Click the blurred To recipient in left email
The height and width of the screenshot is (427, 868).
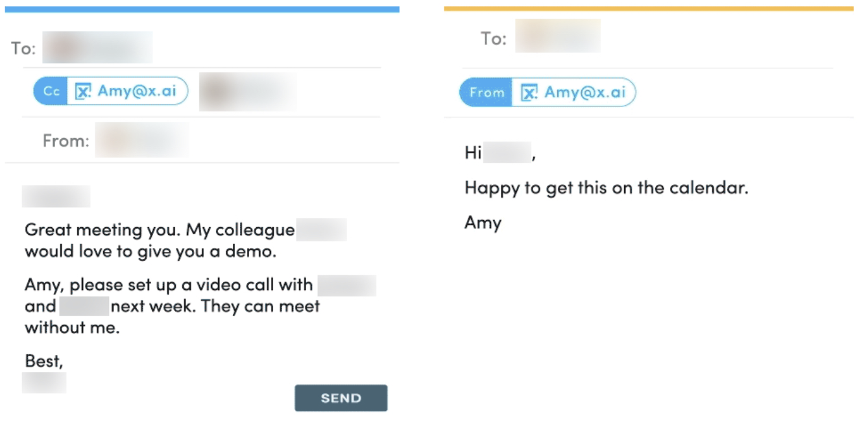click(x=97, y=47)
